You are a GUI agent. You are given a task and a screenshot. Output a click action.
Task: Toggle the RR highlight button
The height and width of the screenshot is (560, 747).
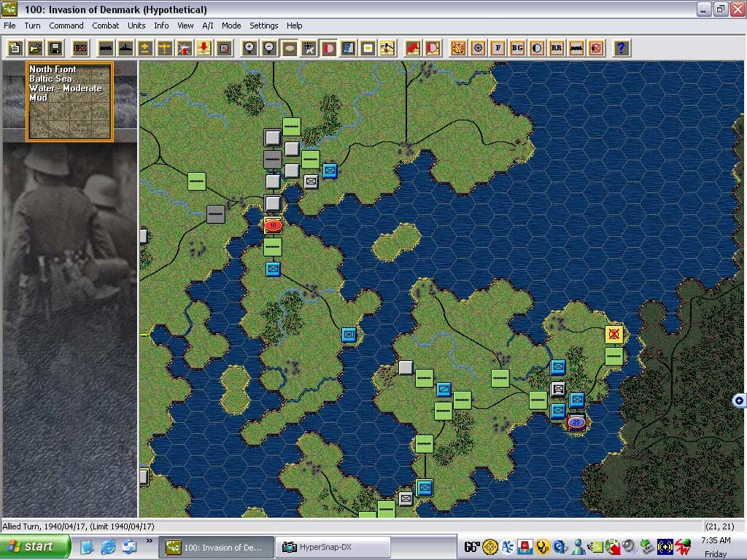(x=557, y=48)
